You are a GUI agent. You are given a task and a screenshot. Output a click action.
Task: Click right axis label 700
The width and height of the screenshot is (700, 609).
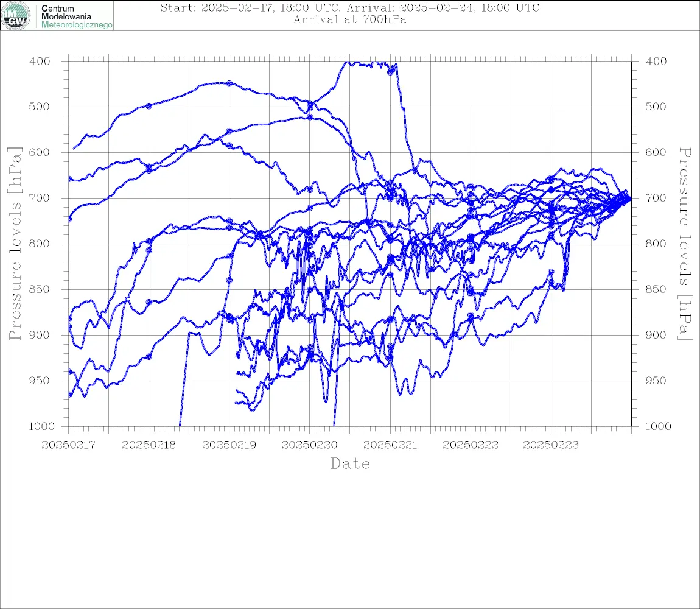(656, 198)
